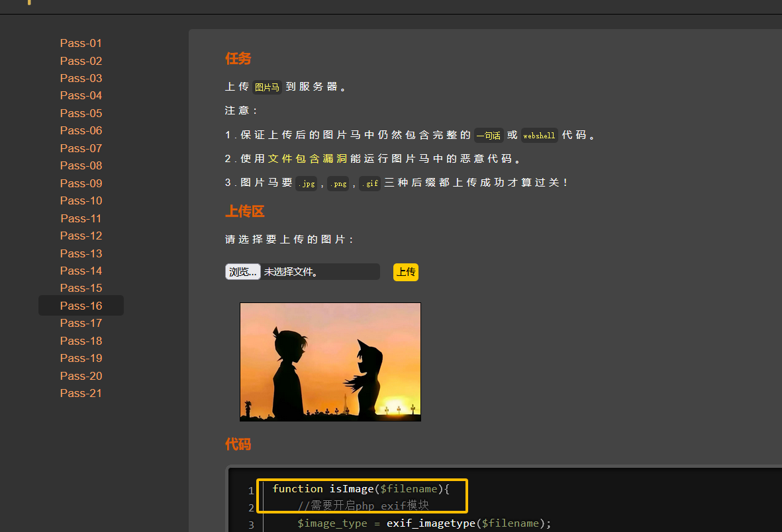The image size is (782, 532).
Task: Click the 未选择文件 file input field
Action: coord(302,272)
